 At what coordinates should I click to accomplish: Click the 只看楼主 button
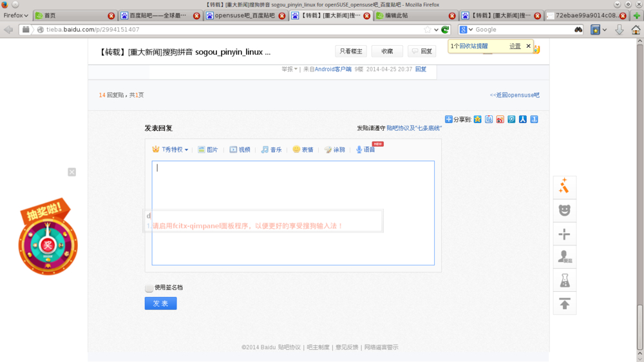pos(351,52)
